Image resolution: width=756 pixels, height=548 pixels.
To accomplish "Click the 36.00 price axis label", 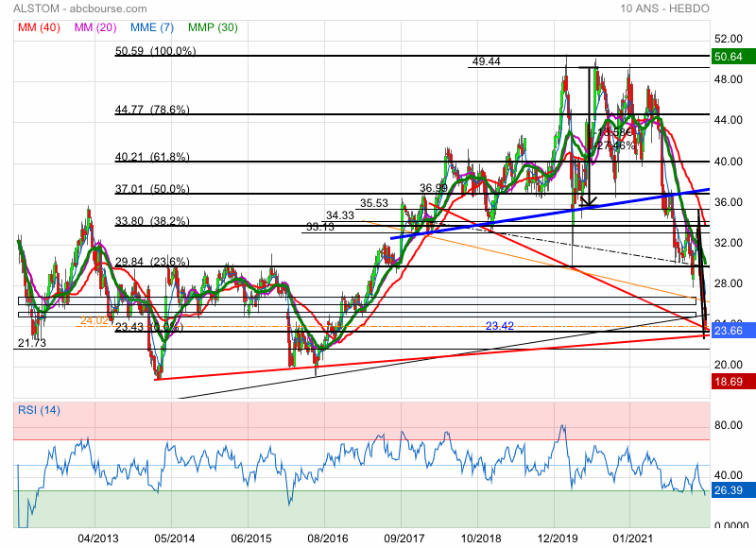I will 728,202.
